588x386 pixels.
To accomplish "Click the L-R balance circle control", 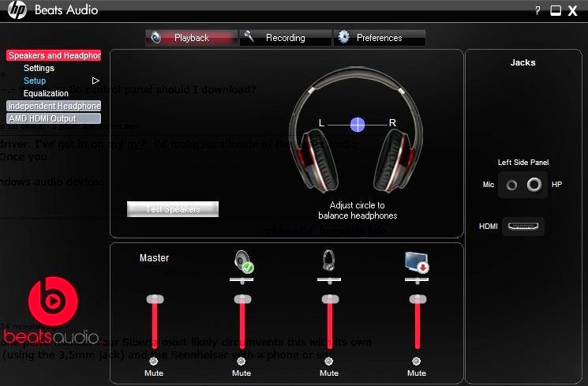I will pos(358,124).
